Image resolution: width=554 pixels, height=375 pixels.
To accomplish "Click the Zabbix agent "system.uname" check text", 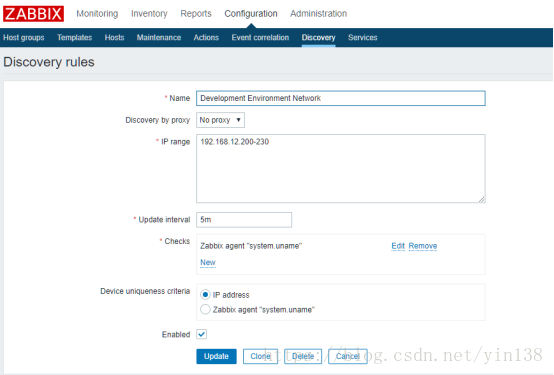I will tap(251, 246).
